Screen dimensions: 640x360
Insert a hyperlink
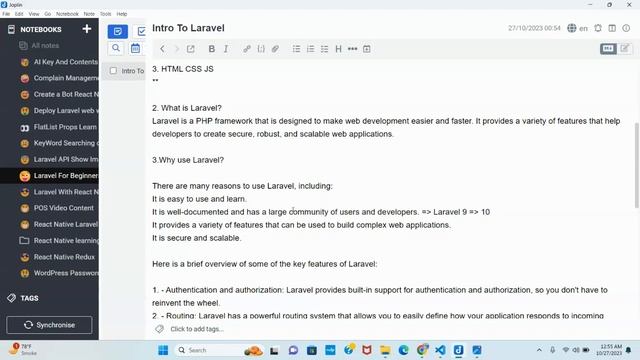pyautogui.click(x=247, y=49)
